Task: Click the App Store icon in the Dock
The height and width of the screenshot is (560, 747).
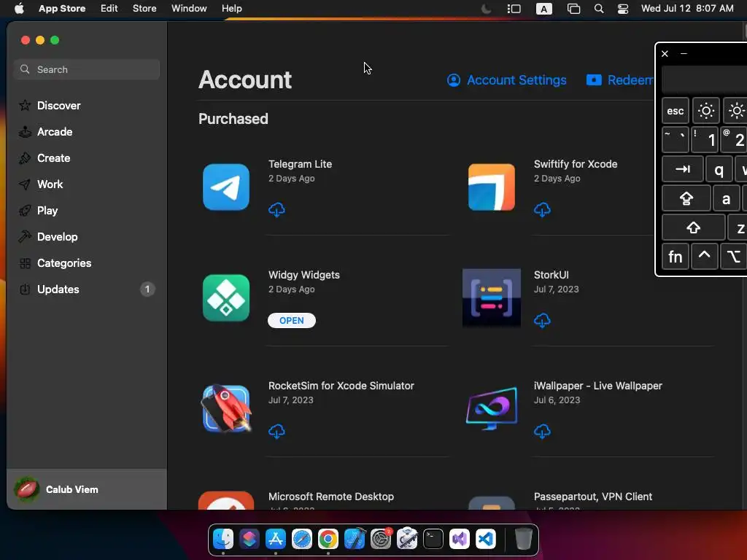Action: [275, 539]
